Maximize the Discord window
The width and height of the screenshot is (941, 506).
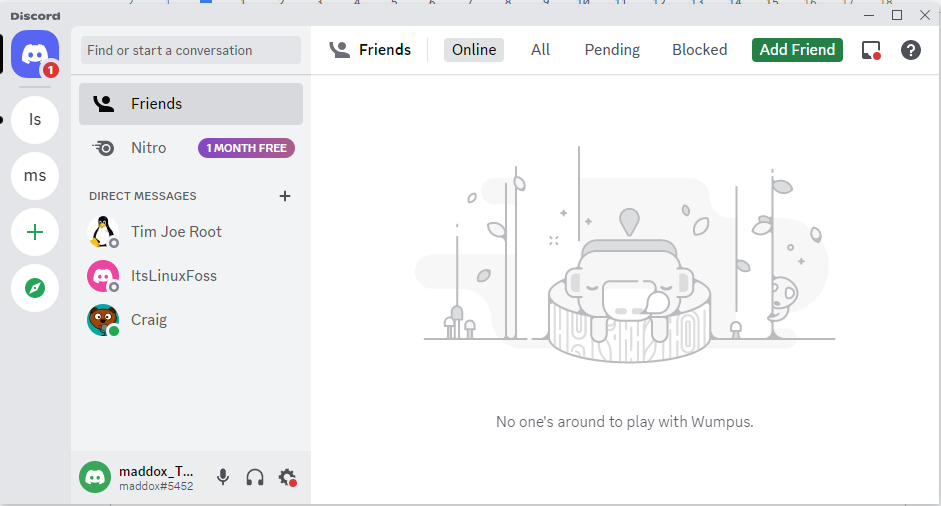[x=897, y=15]
